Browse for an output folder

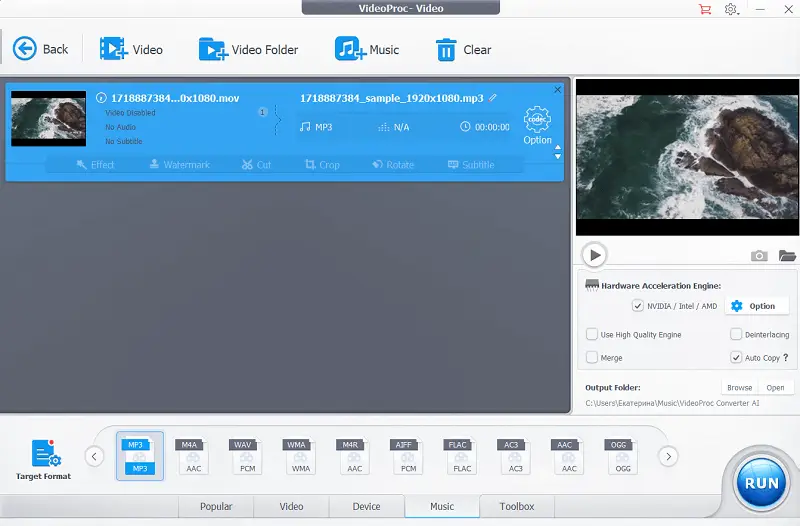coord(740,388)
